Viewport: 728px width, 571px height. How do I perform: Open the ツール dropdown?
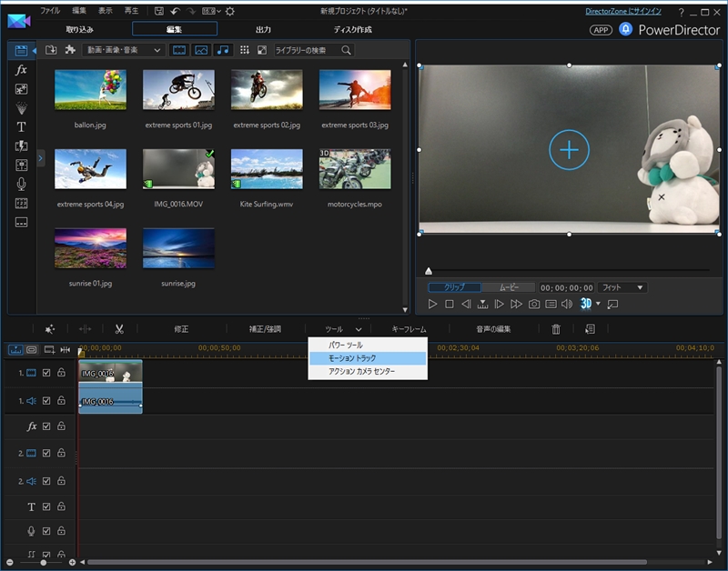pyautogui.click(x=343, y=329)
